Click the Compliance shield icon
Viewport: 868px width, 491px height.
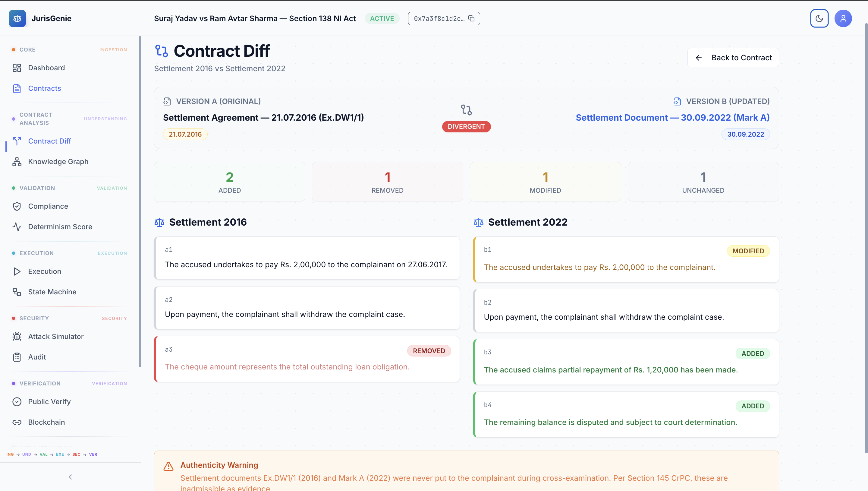[17, 206]
